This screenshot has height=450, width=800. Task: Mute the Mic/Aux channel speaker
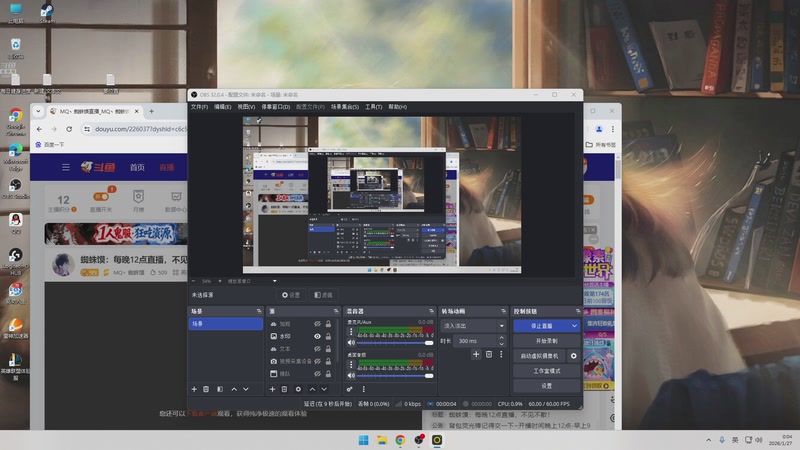[351, 343]
